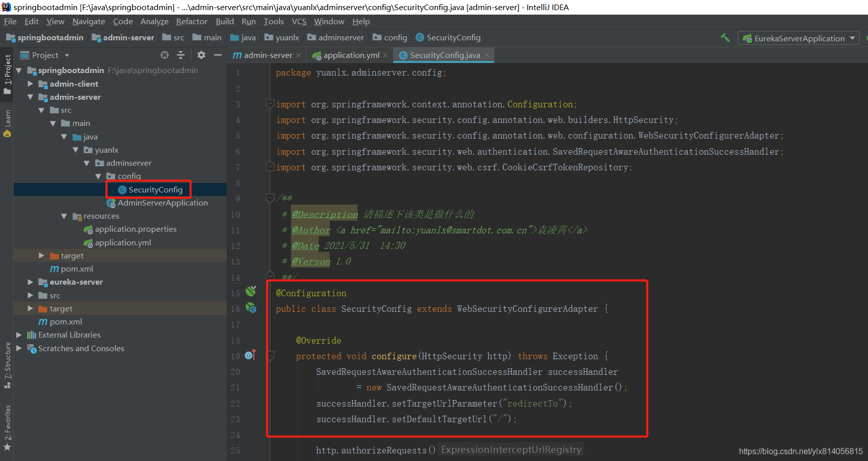Toggle the Z: Structure tool window button

(7, 365)
